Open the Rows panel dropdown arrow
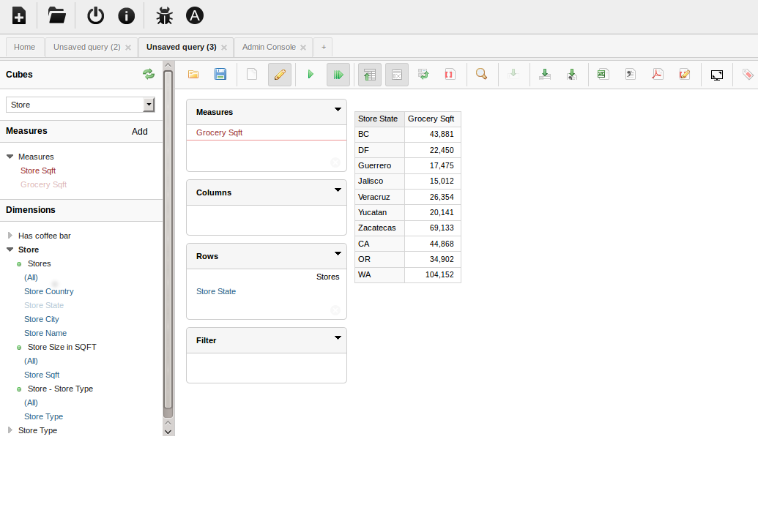Image resolution: width=758 pixels, height=532 pixels. 338,254
